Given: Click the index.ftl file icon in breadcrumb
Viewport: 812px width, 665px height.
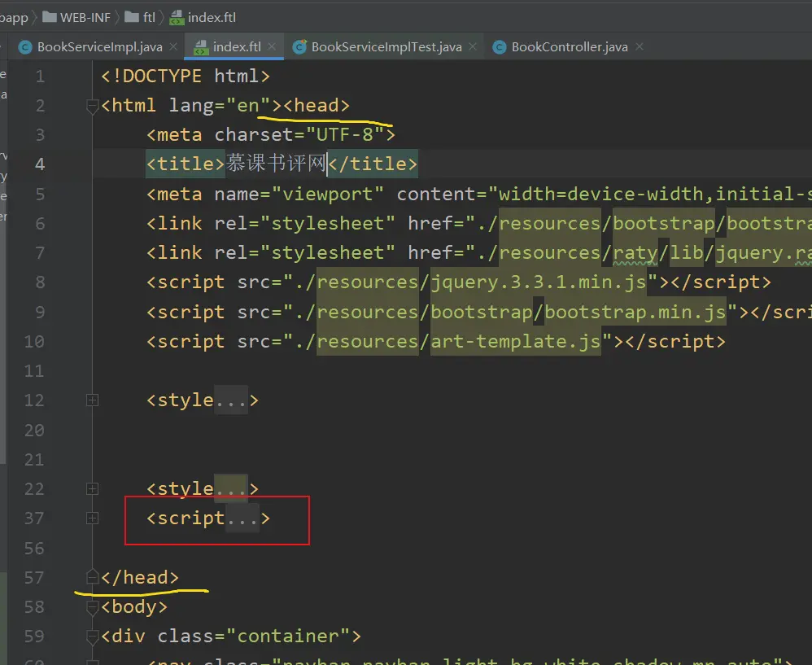Looking at the screenshot, I should 177,17.
